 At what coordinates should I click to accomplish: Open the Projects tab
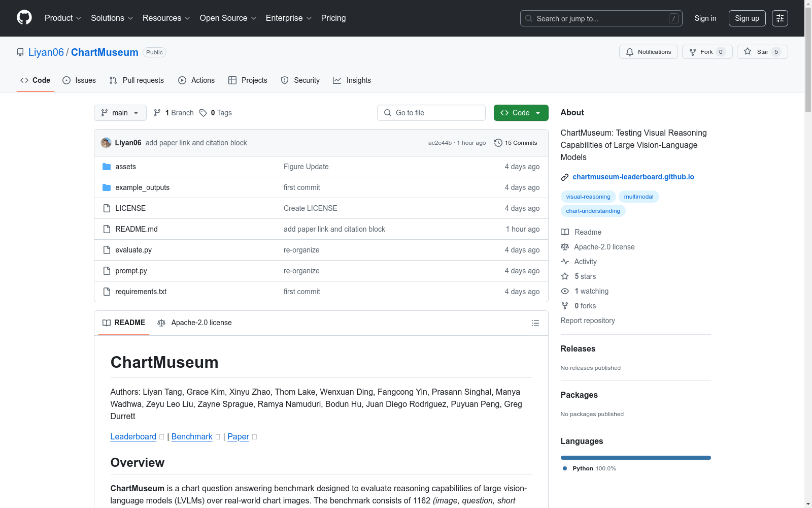click(x=248, y=80)
